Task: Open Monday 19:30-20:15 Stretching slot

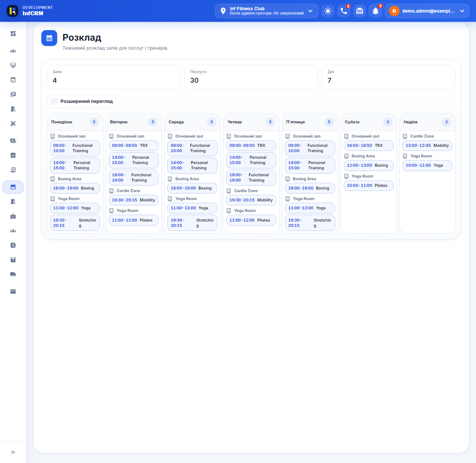Action: 75,223
